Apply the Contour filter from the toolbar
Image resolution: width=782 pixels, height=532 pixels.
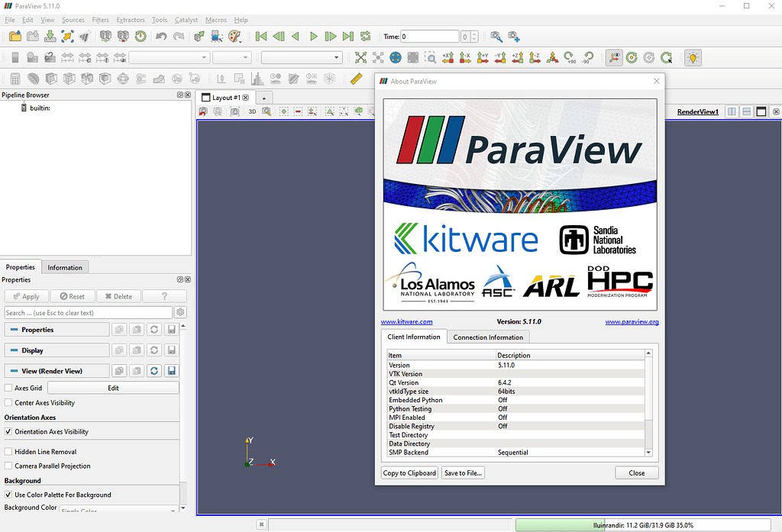[32, 78]
